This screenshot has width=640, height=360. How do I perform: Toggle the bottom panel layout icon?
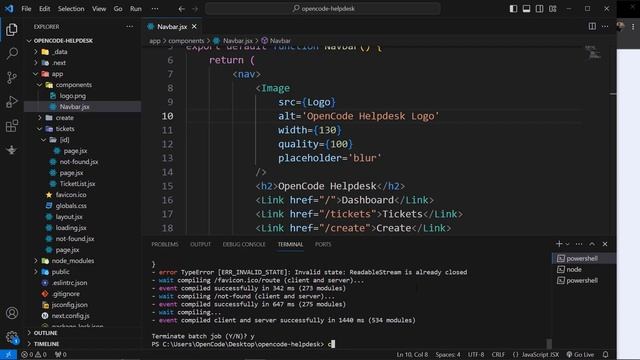tap(527, 9)
